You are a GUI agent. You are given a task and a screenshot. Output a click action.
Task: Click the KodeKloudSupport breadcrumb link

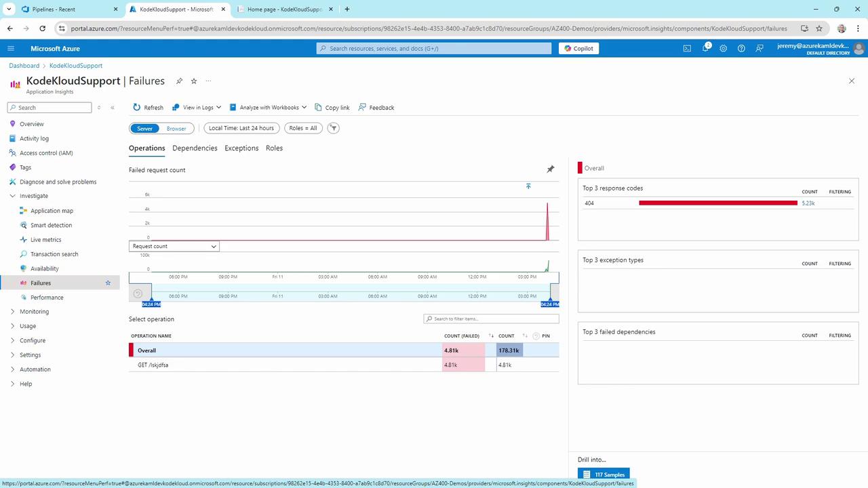pos(76,66)
